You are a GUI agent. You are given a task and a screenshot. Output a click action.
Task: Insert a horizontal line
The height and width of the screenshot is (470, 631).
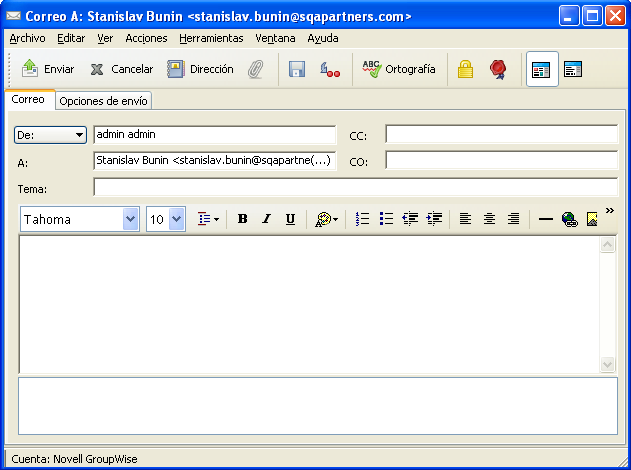point(546,219)
